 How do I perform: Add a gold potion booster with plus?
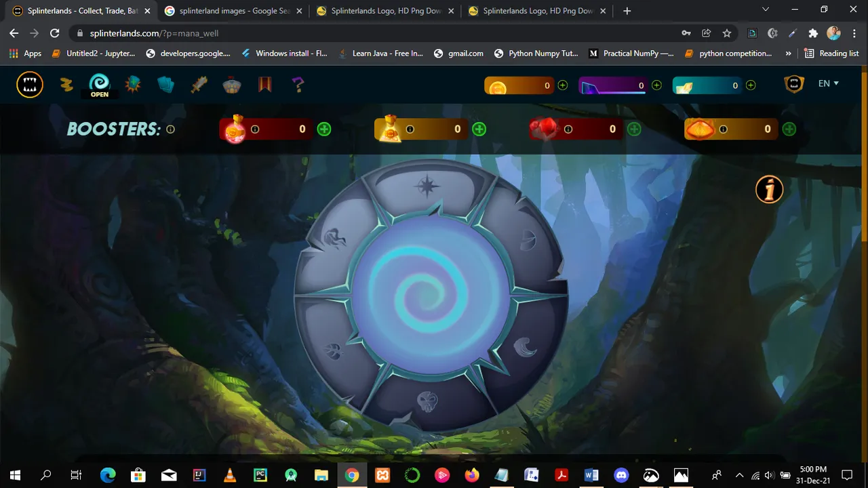pyautogui.click(x=479, y=129)
